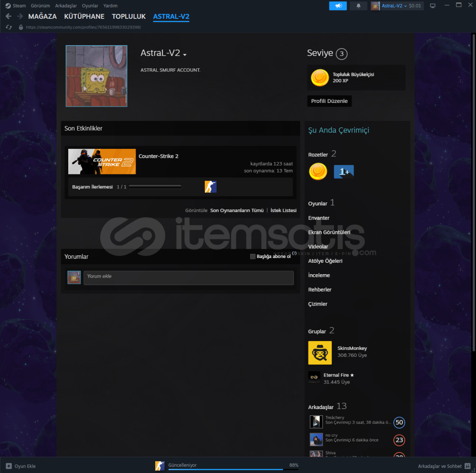This screenshot has height=473, width=476.
Task: Open the Rehberler link
Action: [320, 289]
